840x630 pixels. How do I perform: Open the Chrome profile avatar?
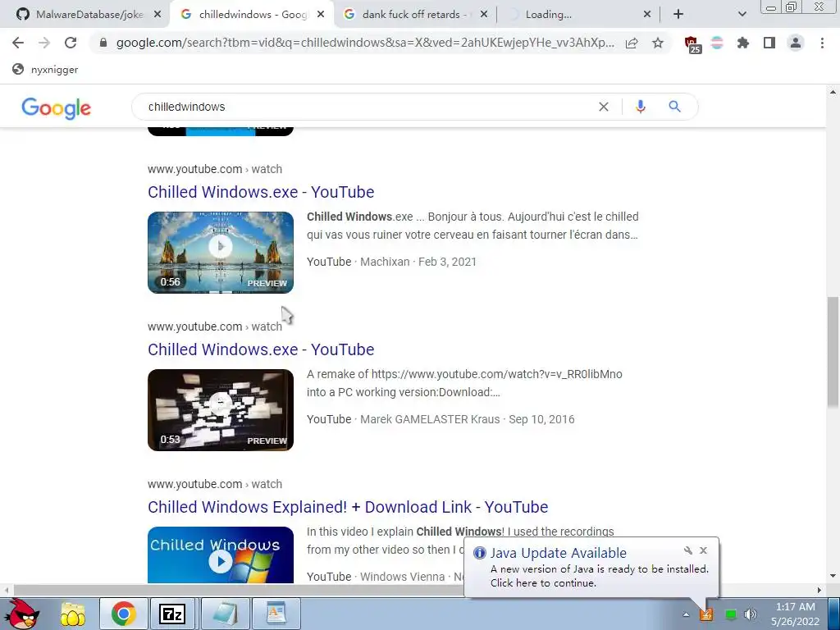pos(796,43)
